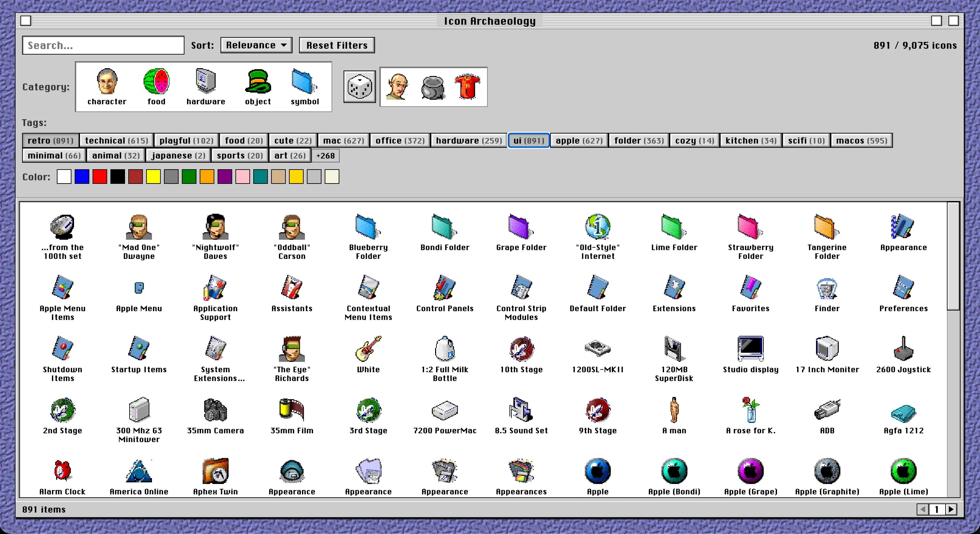
Task: Close the Icon Archaeology window
Action: [x=26, y=20]
